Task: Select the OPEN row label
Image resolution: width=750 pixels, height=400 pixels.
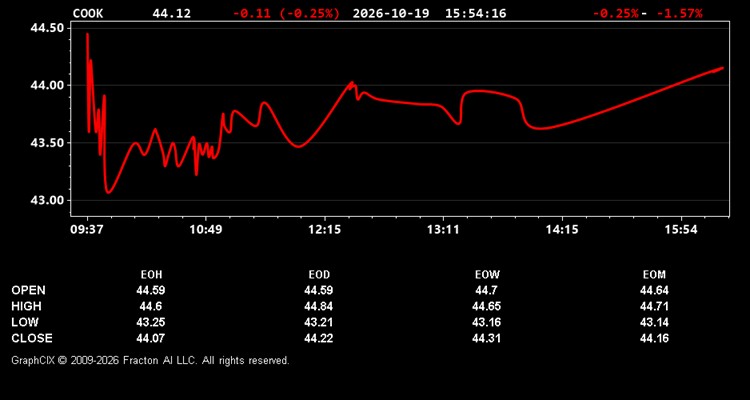Action: [x=29, y=290]
